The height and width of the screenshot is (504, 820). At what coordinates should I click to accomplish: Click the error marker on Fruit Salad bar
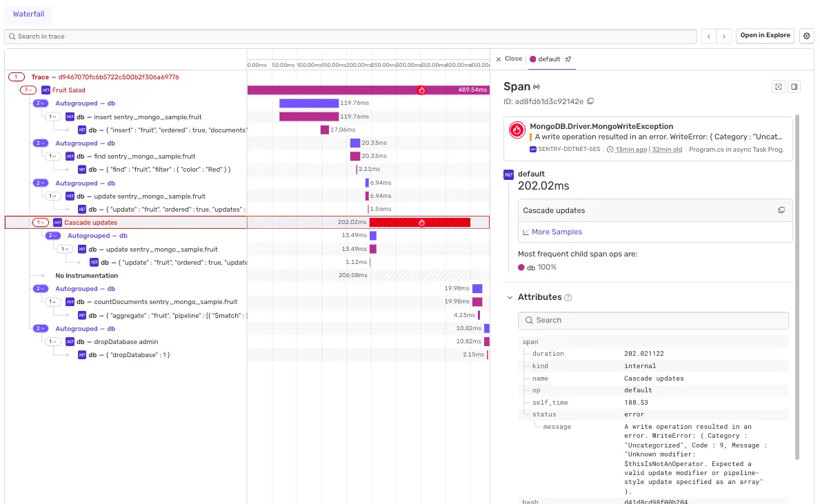click(x=421, y=90)
